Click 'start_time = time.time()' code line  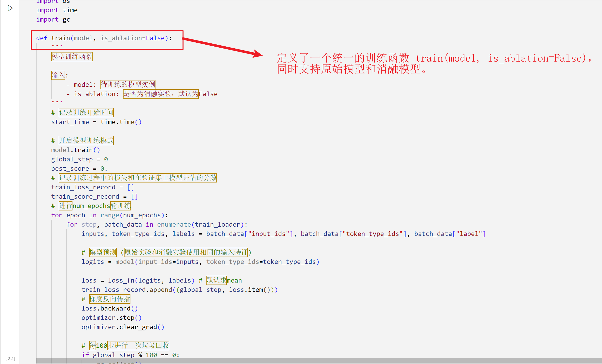pos(96,122)
